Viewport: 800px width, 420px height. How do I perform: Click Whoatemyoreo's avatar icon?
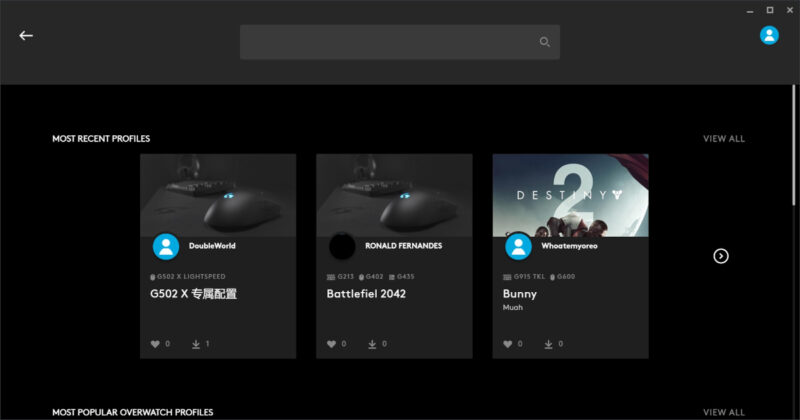tap(518, 246)
